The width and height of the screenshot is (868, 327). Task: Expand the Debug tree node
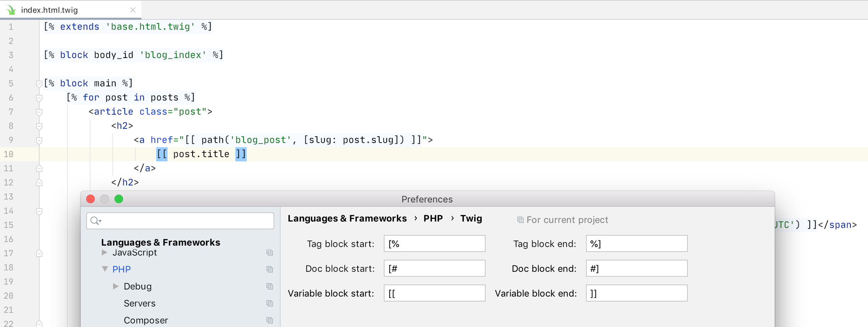coord(115,286)
